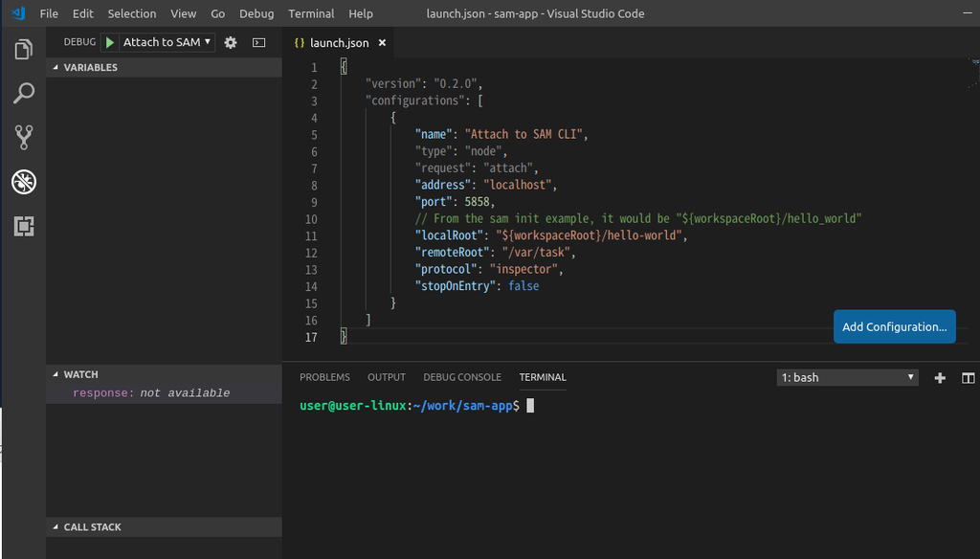Click the "inspector" protocol value

pyautogui.click(x=523, y=270)
